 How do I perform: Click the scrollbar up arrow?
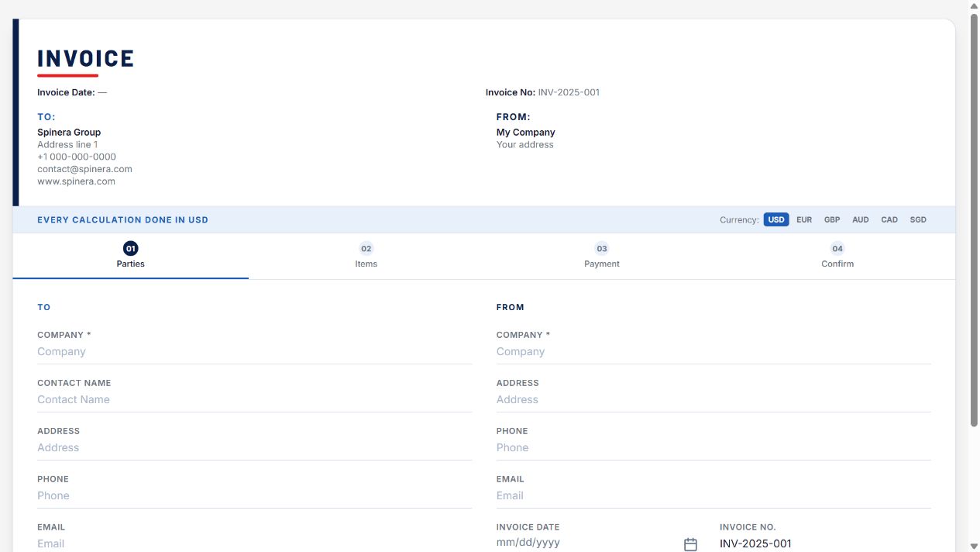point(974,5)
